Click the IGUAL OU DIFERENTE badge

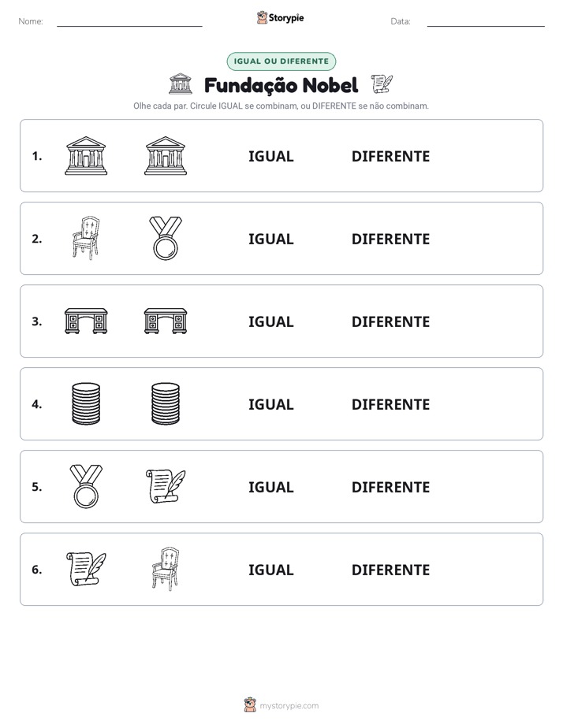point(281,61)
